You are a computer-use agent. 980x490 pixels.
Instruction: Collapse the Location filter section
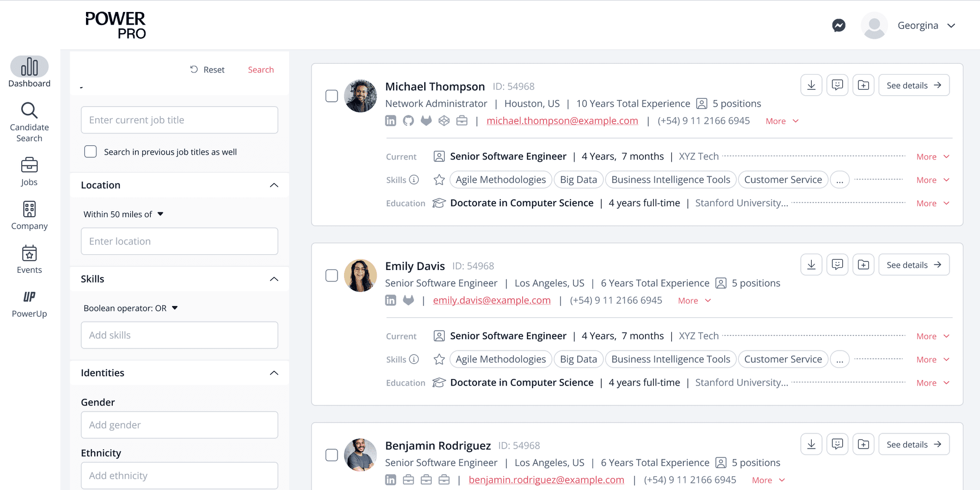click(x=274, y=185)
